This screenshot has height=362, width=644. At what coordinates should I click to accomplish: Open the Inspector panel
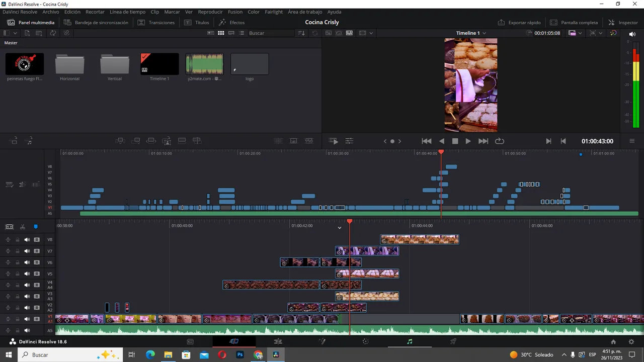[623, 23]
